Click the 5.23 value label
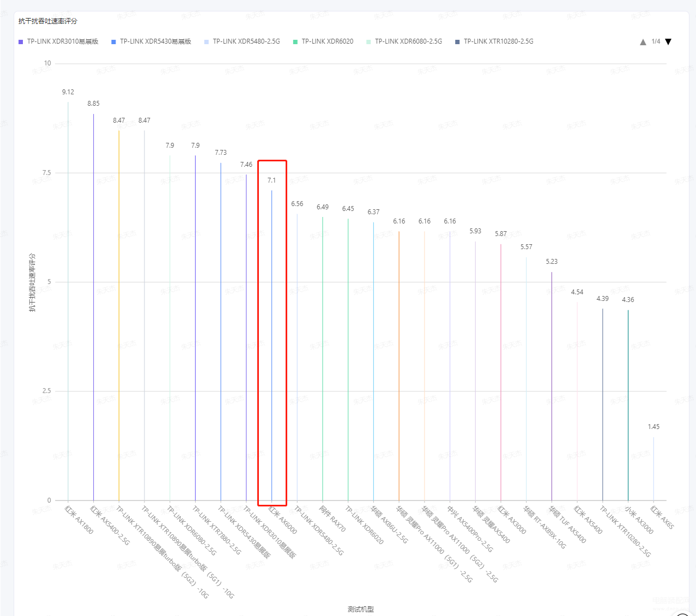Screen dimensions: 696x616 (x=552, y=262)
